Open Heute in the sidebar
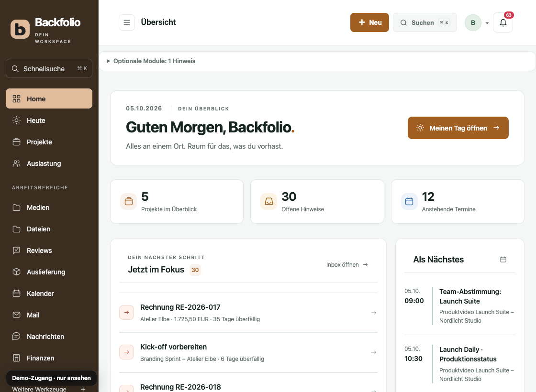This screenshot has width=536, height=392. (x=49, y=120)
